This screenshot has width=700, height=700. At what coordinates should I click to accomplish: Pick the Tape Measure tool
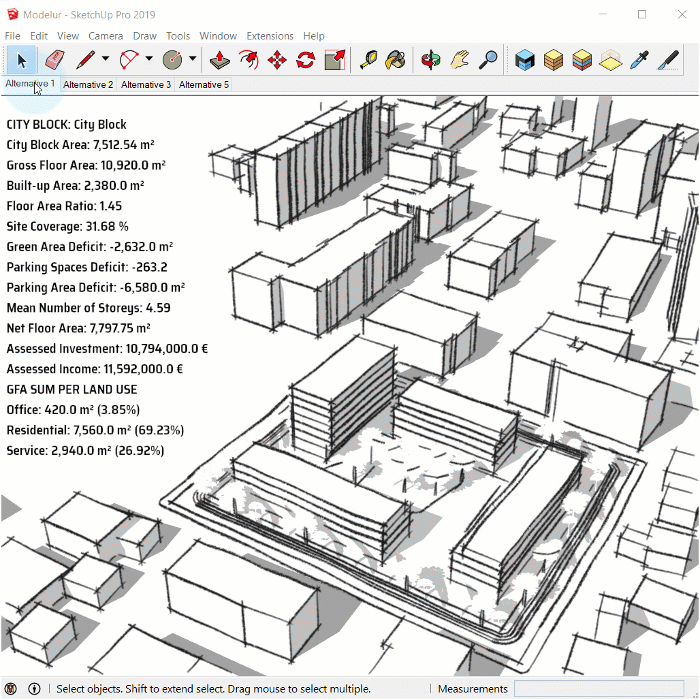368,59
